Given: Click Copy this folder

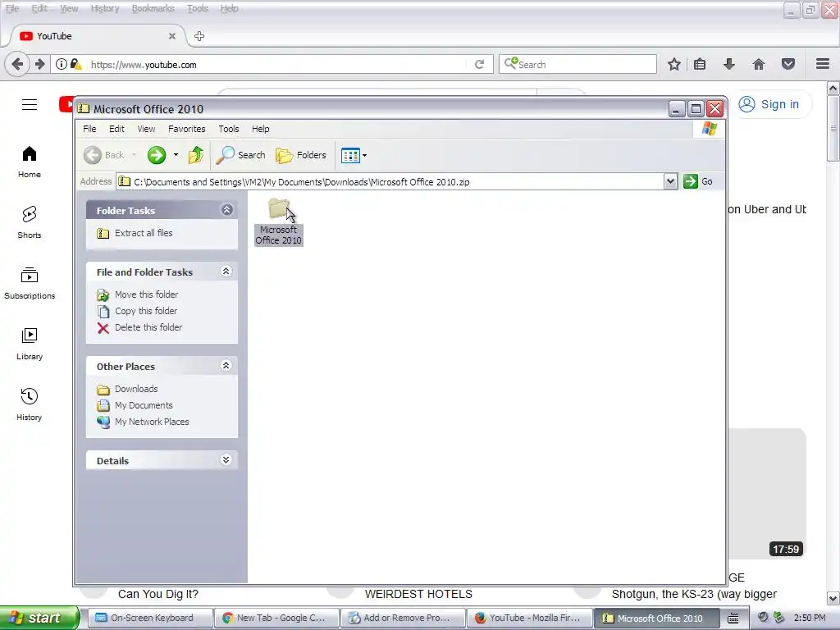Looking at the screenshot, I should pyautogui.click(x=146, y=311).
